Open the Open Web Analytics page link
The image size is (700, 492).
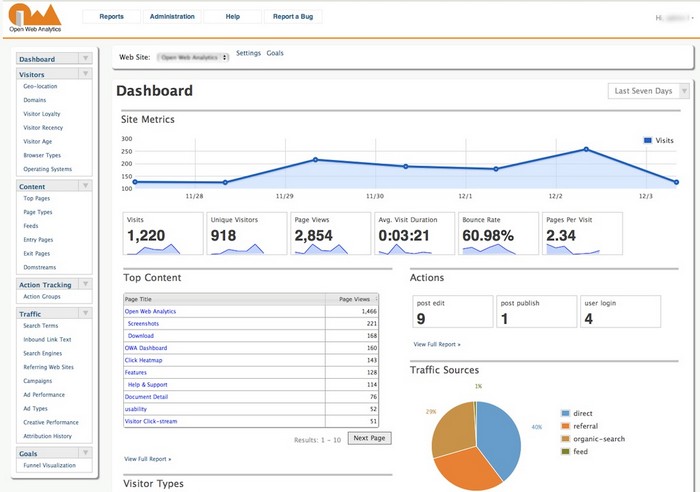pyautogui.click(x=150, y=311)
